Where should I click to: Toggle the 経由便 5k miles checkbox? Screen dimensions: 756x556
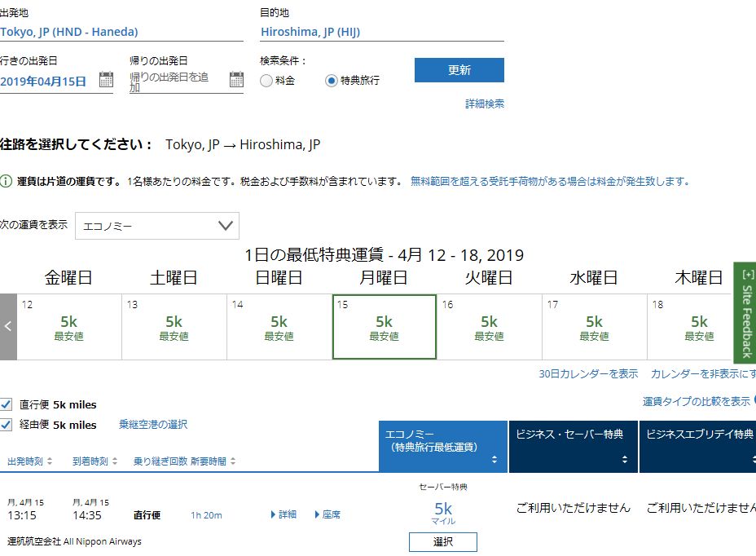pyautogui.click(x=6, y=425)
